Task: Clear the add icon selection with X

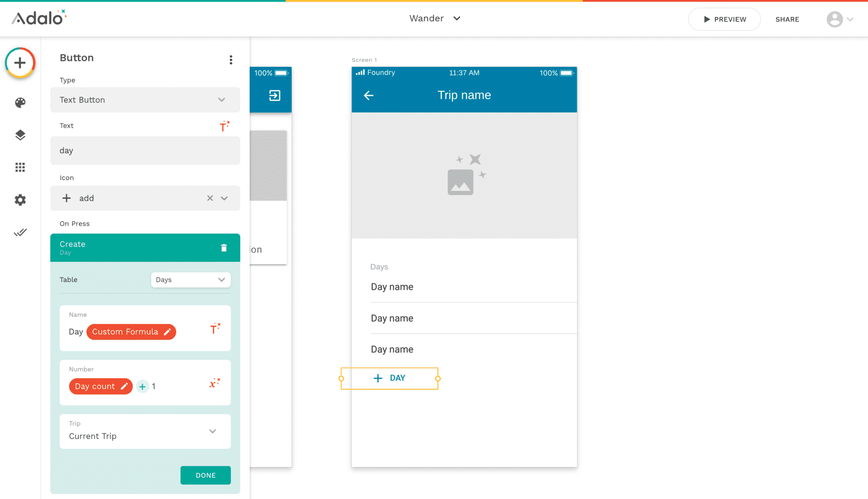Action: pos(210,198)
